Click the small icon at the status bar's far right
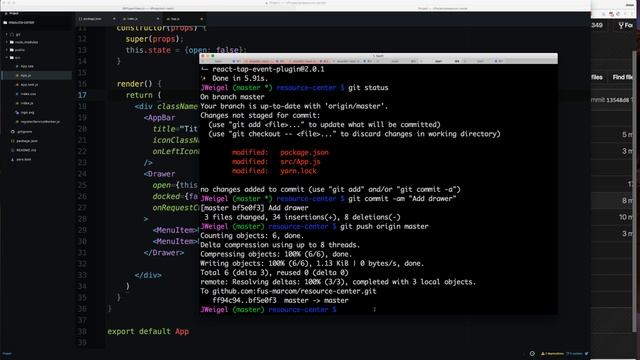640x360 pixels. 587,353
